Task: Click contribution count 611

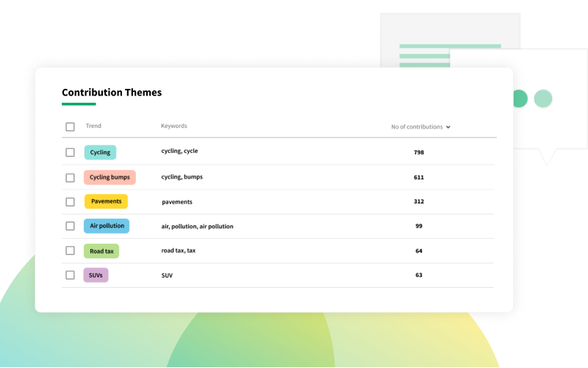Action: click(419, 177)
